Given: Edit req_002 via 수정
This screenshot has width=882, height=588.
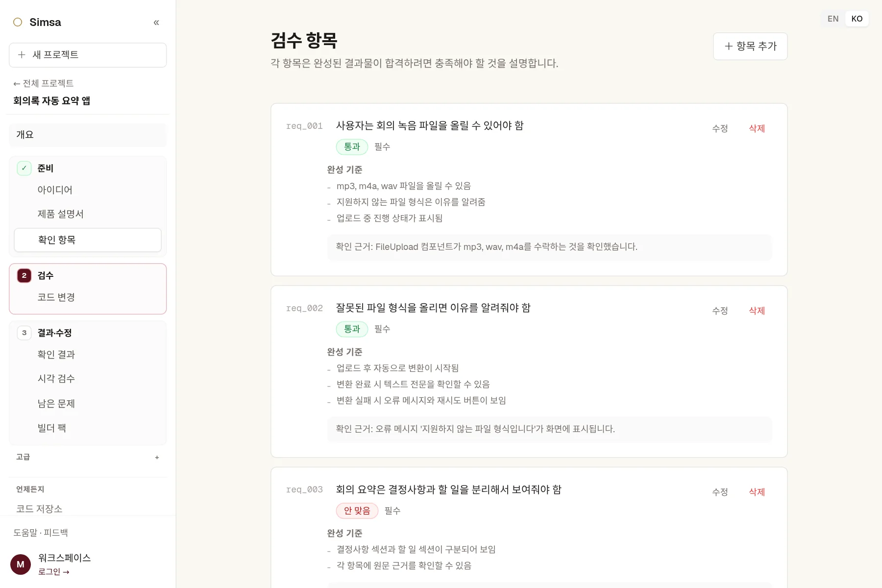Looking at the screenshot, I should (x=720, y=311).
